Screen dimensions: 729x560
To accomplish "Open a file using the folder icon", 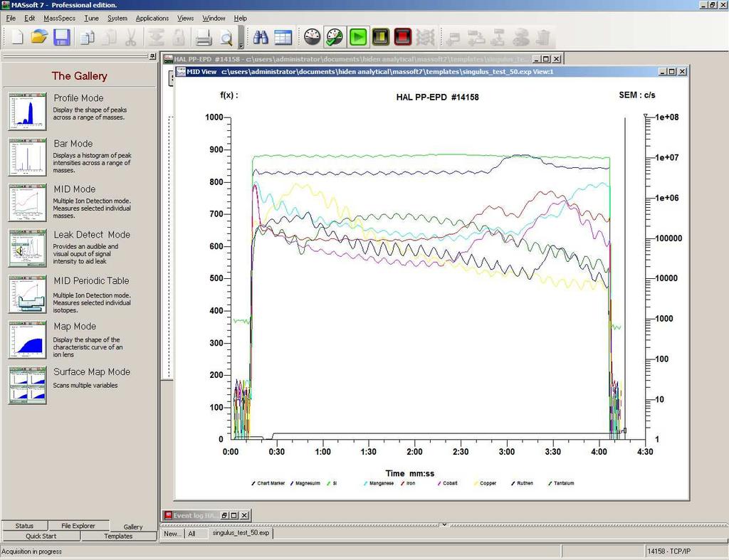I will [40, 37].
